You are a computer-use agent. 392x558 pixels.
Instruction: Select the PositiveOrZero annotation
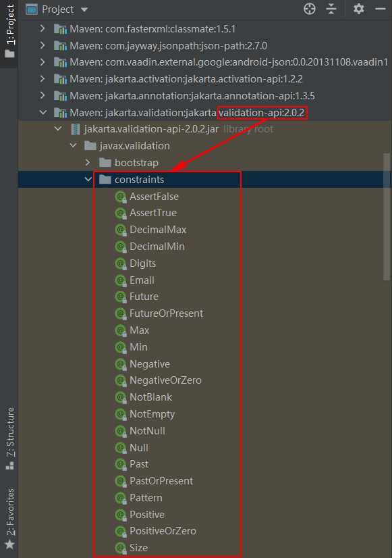click(x=163, y=531)
